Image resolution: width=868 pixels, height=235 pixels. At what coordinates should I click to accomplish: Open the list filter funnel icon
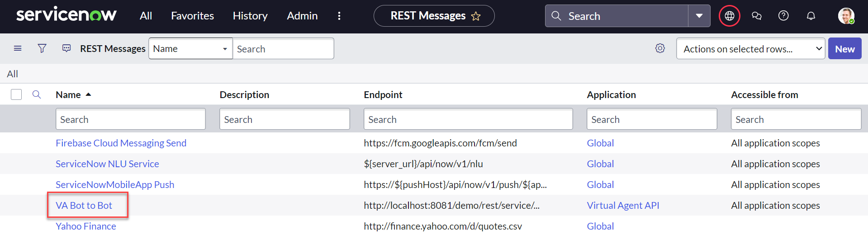(42, 48)
